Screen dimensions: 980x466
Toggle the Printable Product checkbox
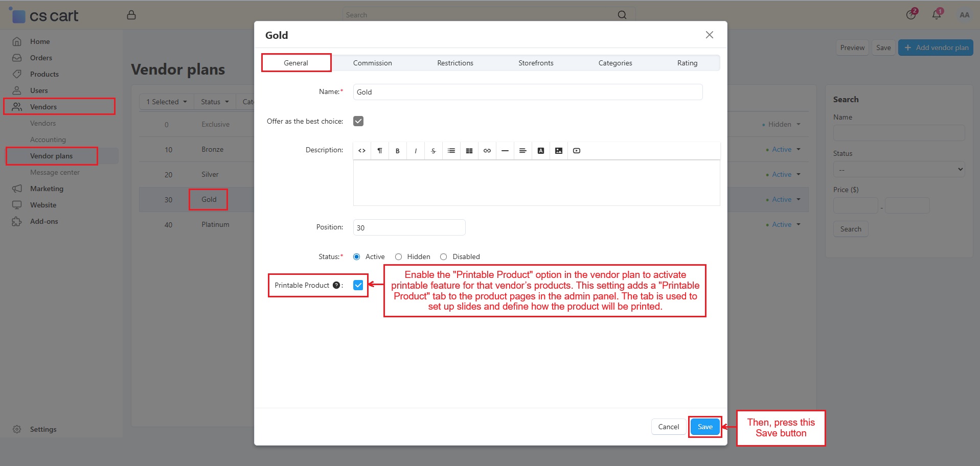pos(358,285)
